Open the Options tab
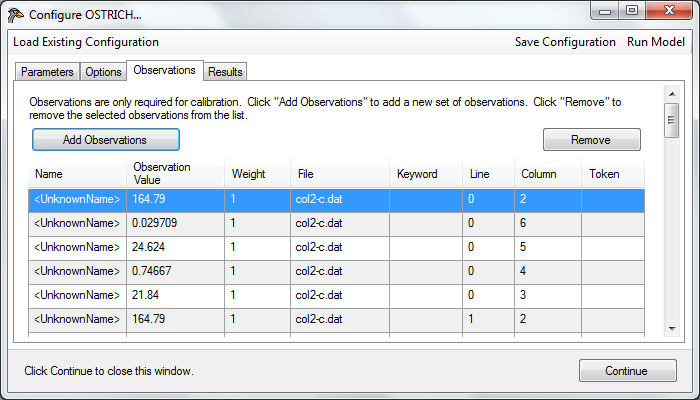This screenshot has height=400, width=700. click(x=103, y=72)
